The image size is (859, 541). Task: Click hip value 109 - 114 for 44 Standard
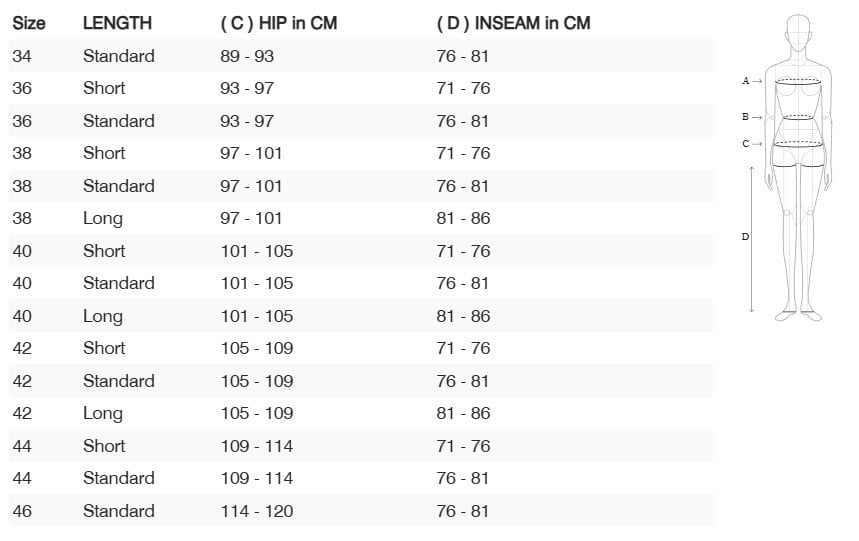coord(257,478)
